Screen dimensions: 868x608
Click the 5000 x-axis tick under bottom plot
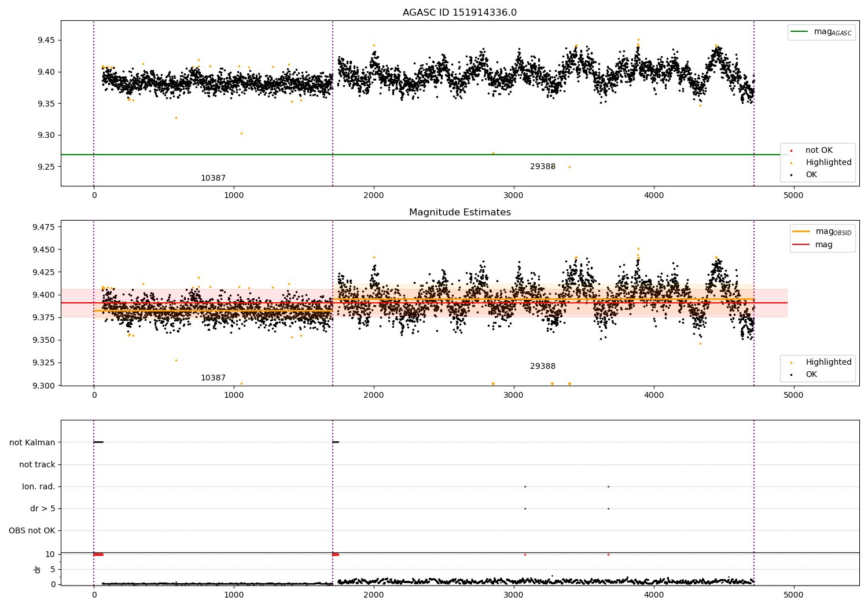[x=793, y=595]
